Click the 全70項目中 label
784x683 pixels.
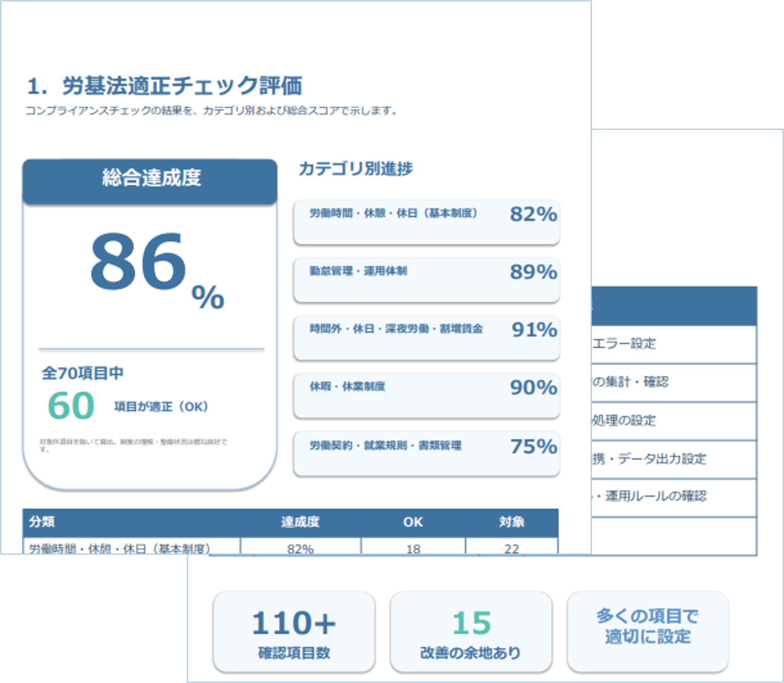coord(83,373)
